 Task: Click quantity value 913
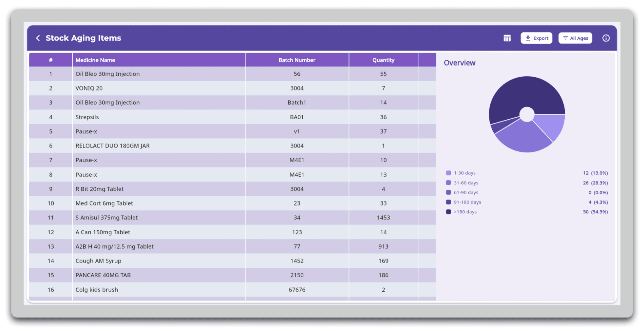tap(383, 246)
